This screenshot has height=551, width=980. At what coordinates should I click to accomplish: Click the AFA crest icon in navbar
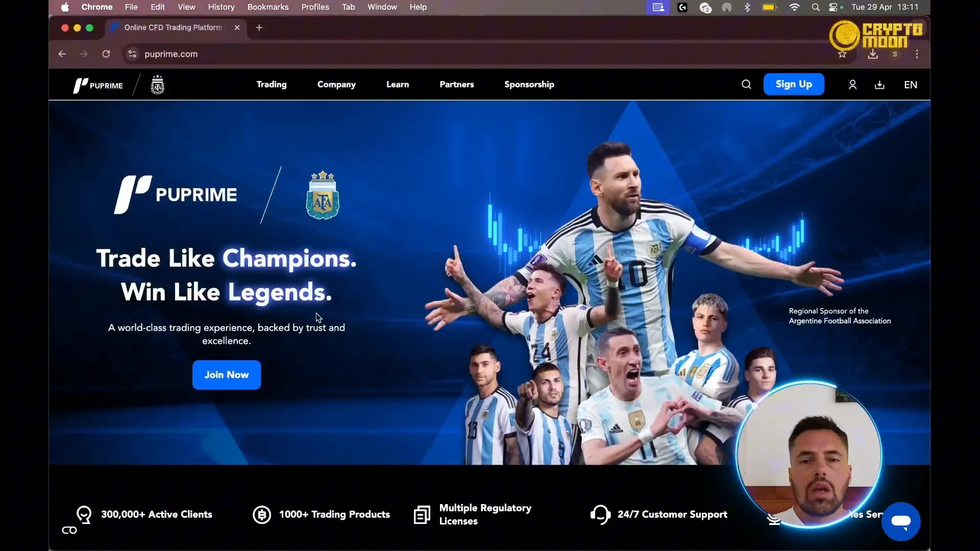point(157,85)
